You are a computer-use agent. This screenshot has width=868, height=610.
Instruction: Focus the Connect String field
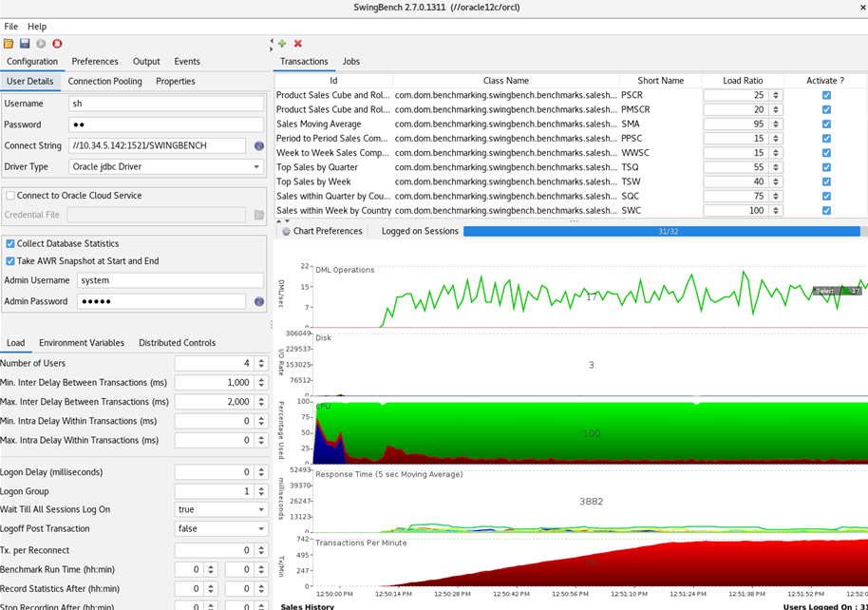click(x=158, y=145)
